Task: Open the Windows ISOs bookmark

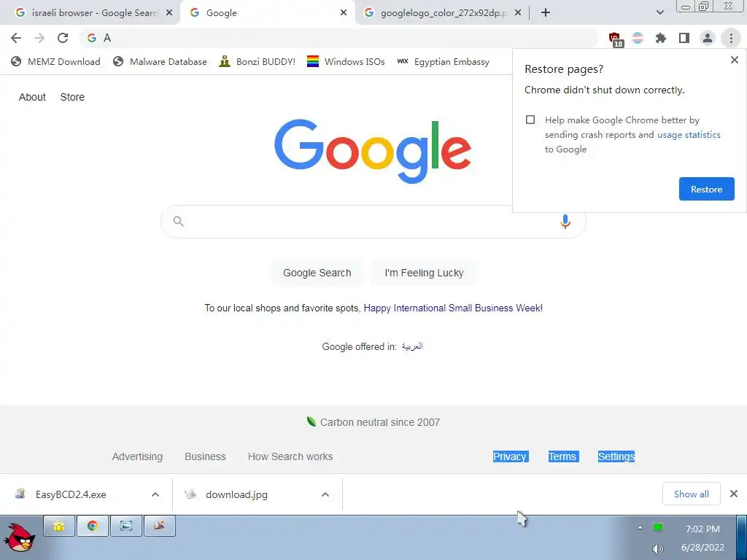Action: point(346,61)
